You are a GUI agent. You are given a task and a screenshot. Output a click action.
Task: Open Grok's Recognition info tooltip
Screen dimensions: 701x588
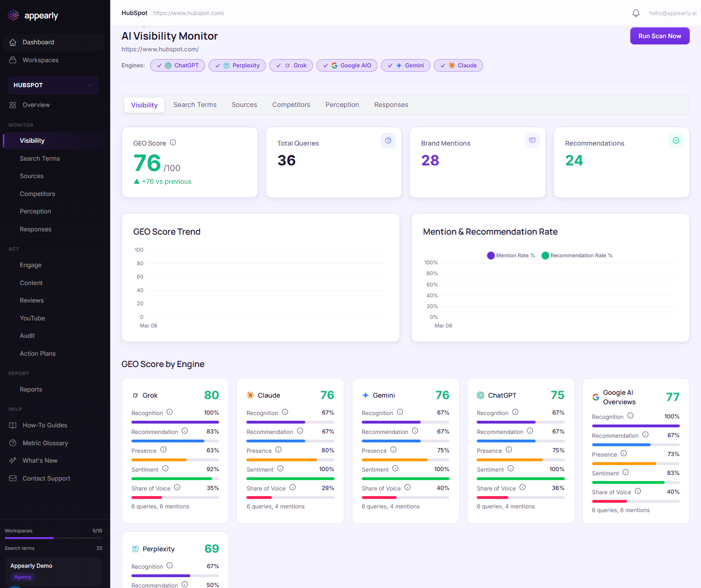pyautogui.click(x=170, y=411)
